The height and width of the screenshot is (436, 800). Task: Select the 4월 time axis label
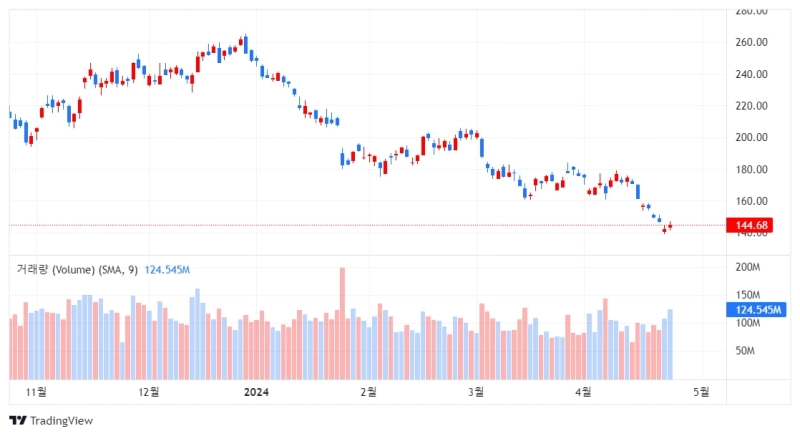(586, 392)
